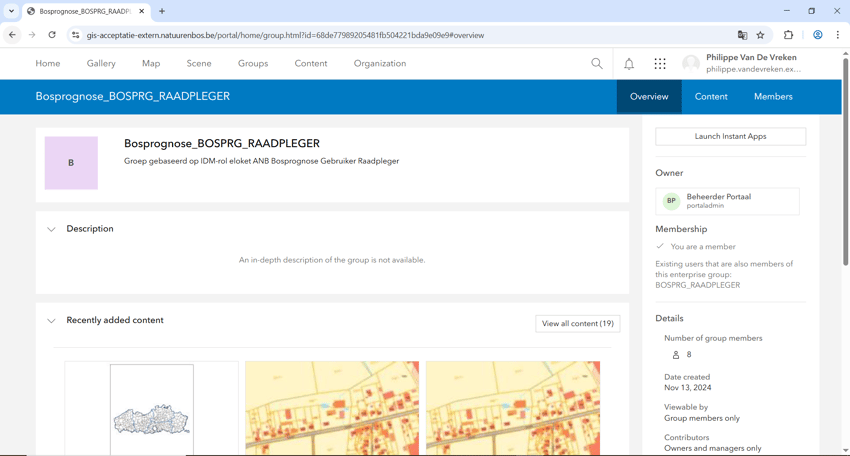Open the middle parcel map thumbnail
Screen dimensions: 850x456
332,408
